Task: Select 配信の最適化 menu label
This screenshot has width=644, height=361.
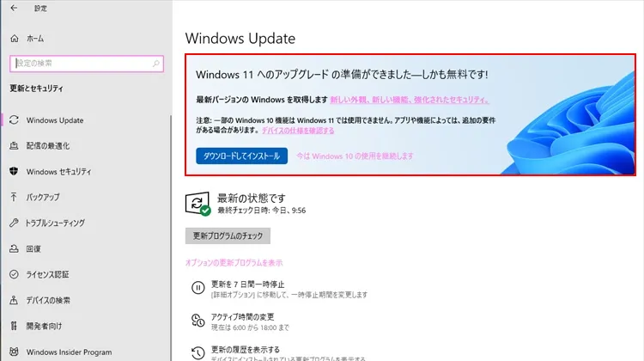Action: 48,146
